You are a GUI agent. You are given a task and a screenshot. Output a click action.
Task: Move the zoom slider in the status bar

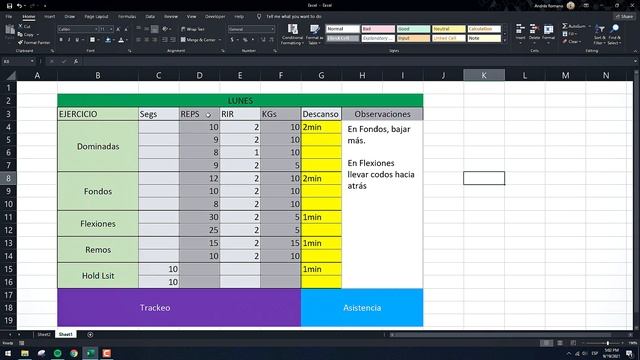coord(608,343)
